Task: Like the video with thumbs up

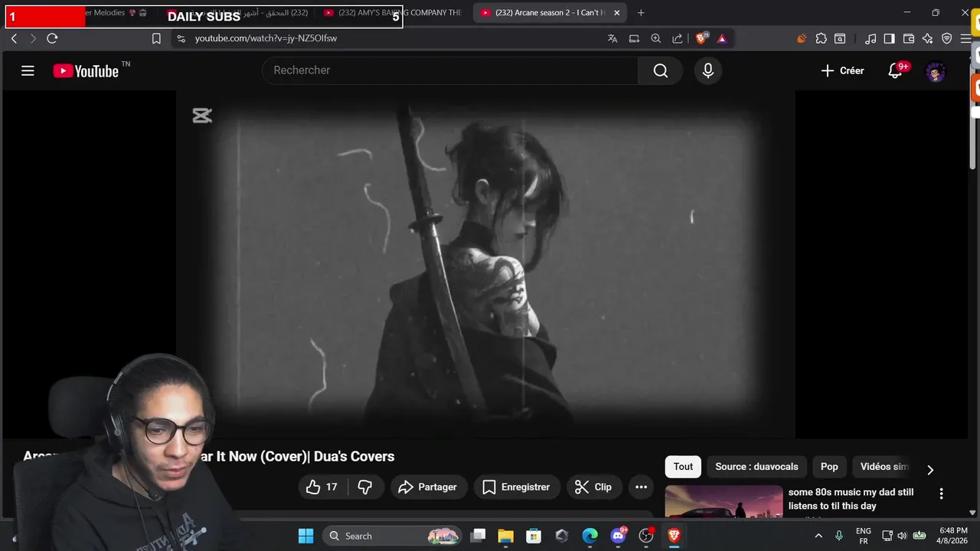Action: [322, 487]
